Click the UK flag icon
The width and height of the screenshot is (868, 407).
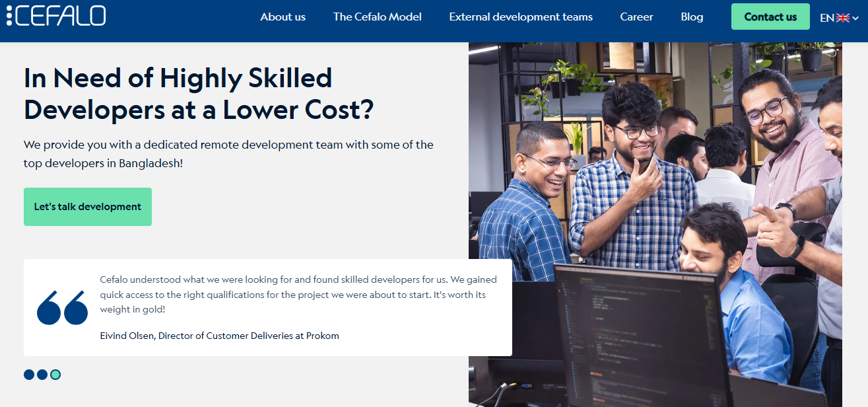pyautogui.click(x=843, y=18)
